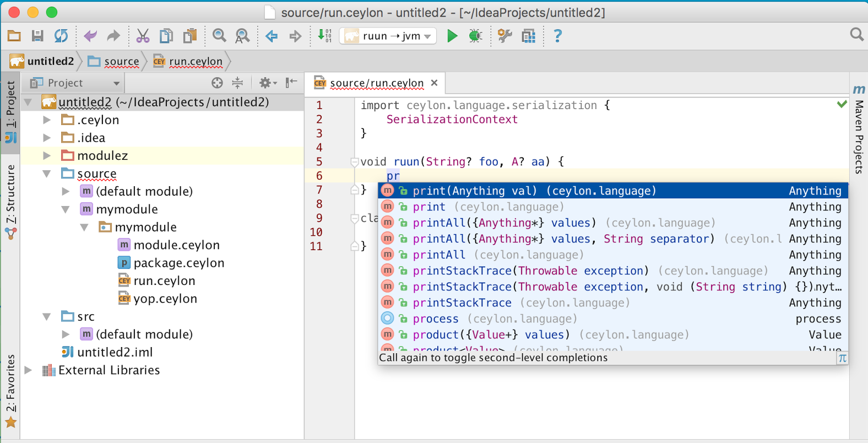The width and height of the screenshot is (868, 443).
Task: Click the Redo toolbar icon
Action: pos(113,36)
